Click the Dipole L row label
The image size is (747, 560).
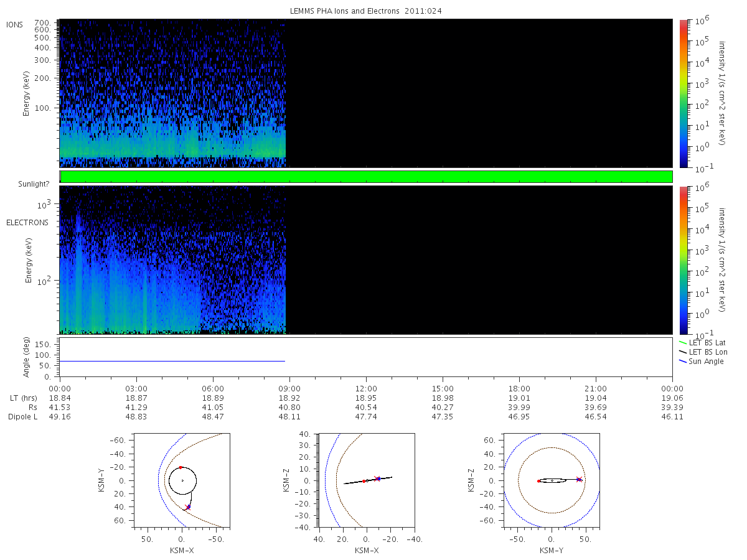point(22,417)
